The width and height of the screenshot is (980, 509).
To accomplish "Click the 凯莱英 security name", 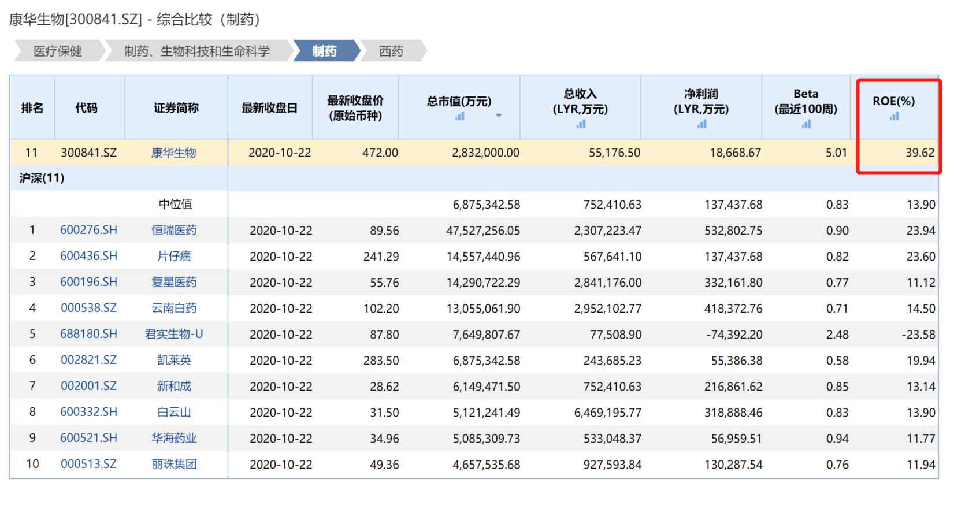I will (x=174, y=360).
